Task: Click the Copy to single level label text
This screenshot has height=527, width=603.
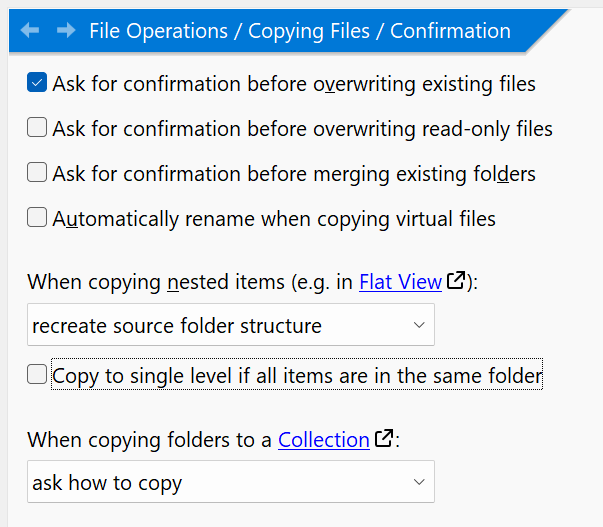Action: click(297, 375)
